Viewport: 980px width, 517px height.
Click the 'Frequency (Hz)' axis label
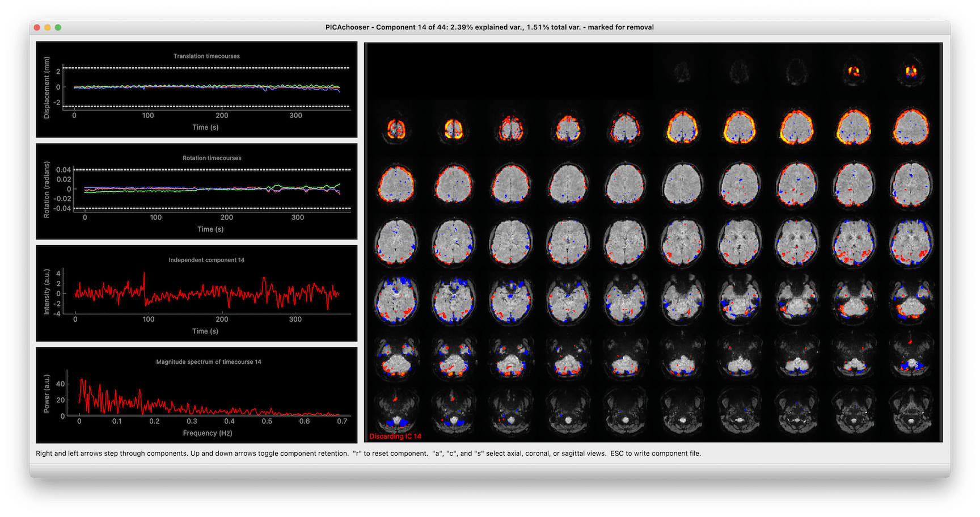(208, 433)
